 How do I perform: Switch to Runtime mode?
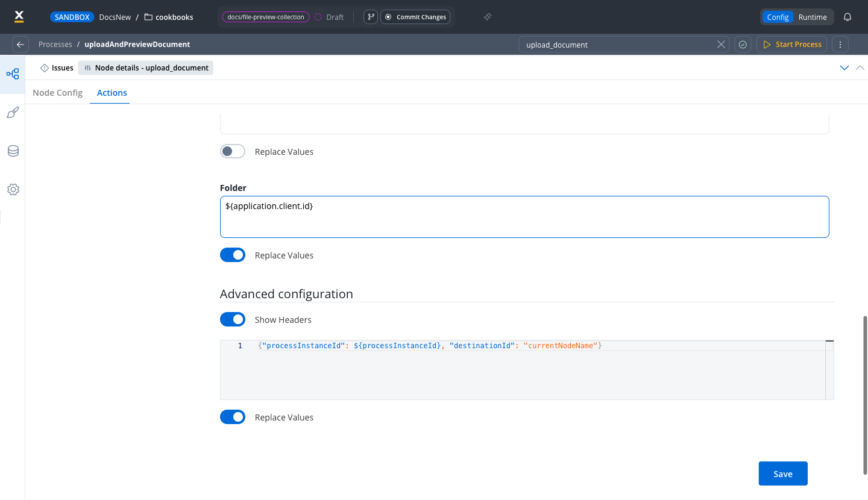(813, 17)
